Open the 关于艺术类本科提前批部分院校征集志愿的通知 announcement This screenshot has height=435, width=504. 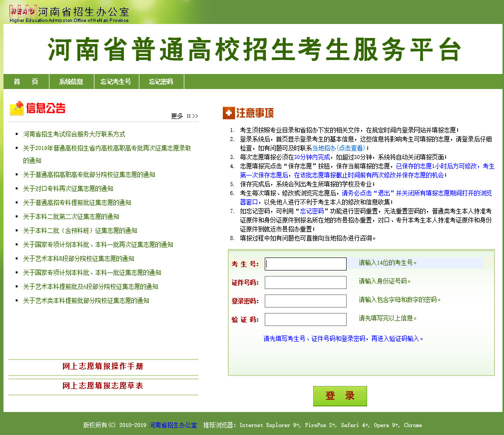(x=86, y=300)
